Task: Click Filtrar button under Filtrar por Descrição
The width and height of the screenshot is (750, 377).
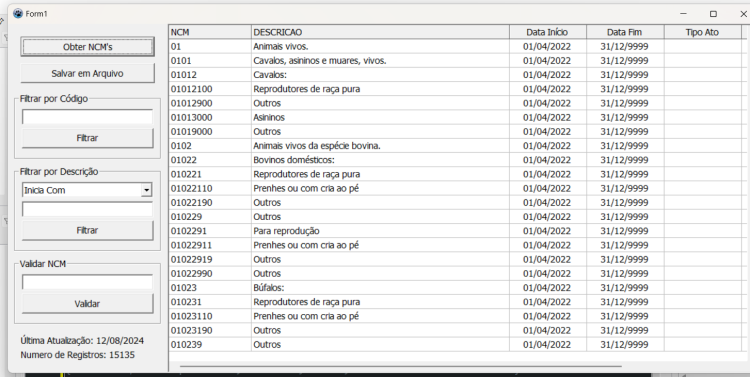Action: pos(88,230)
